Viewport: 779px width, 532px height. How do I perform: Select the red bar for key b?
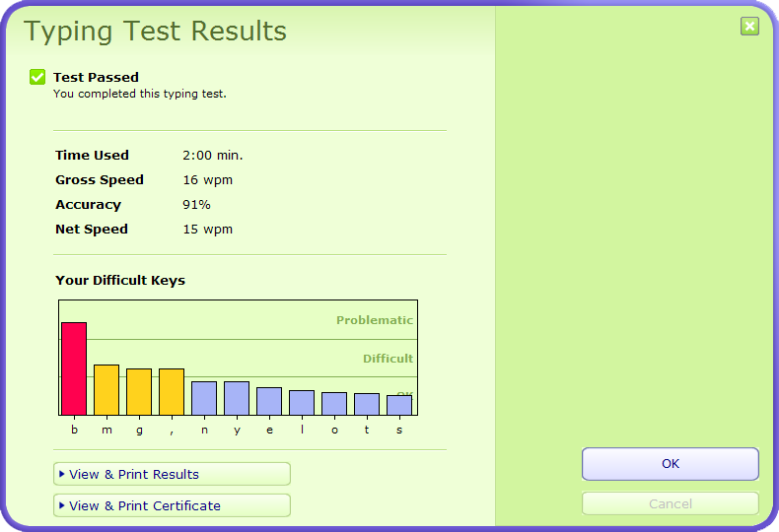[x=74, y=368]
